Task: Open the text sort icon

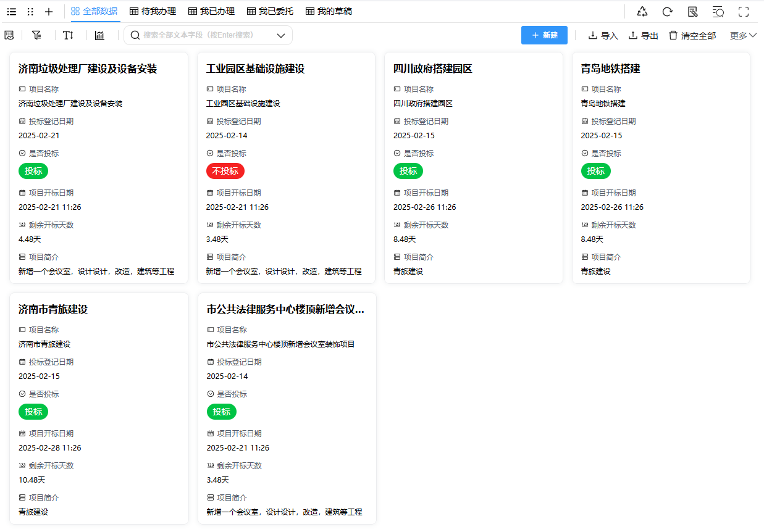Action: tap(68, 35)
